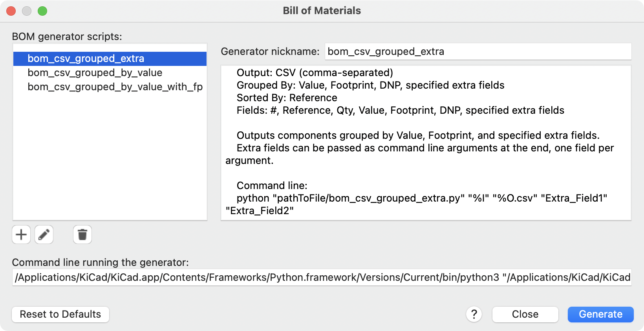Click the Bill of Materials title bar

(x=322, y=11)
